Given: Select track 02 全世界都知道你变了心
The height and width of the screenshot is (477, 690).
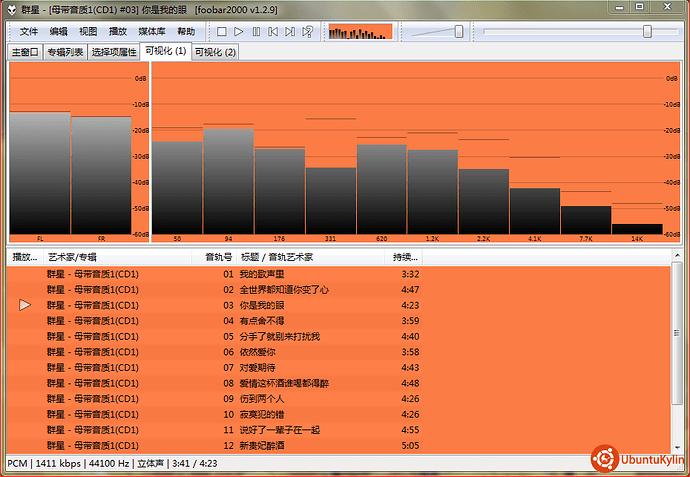Looking at the screenshot, I should pos(338,290).
